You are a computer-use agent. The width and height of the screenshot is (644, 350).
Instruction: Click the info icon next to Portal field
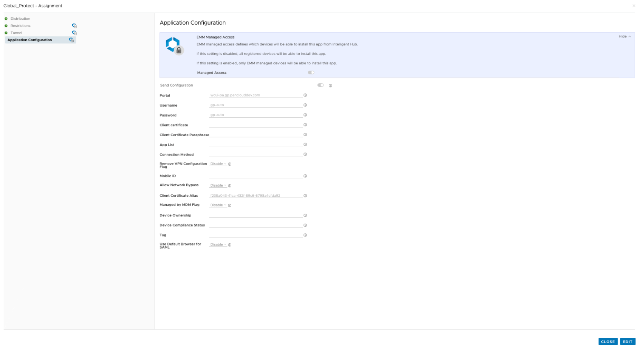pyautogui.click(x=305, y=95)
